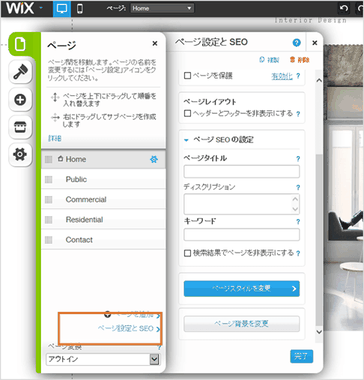
Task: Open the Add plus sidebar icon
Action: (x=20, y=100)
